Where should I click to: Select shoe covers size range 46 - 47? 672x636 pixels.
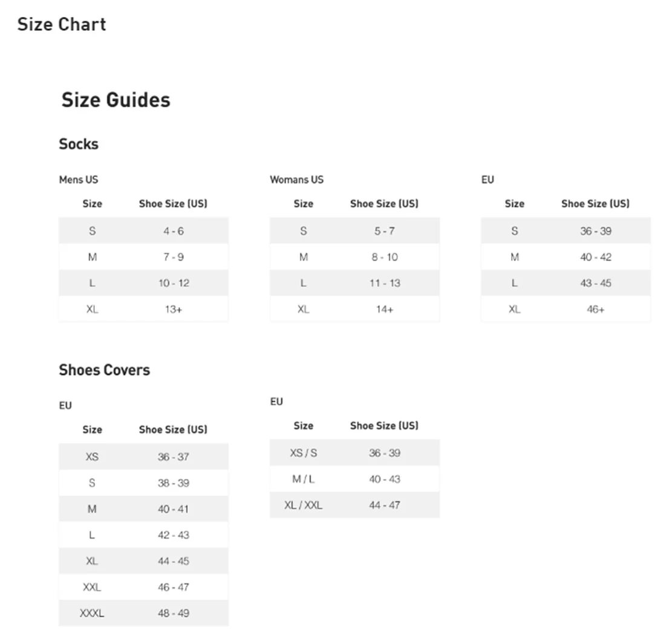[x=173, y=587]
